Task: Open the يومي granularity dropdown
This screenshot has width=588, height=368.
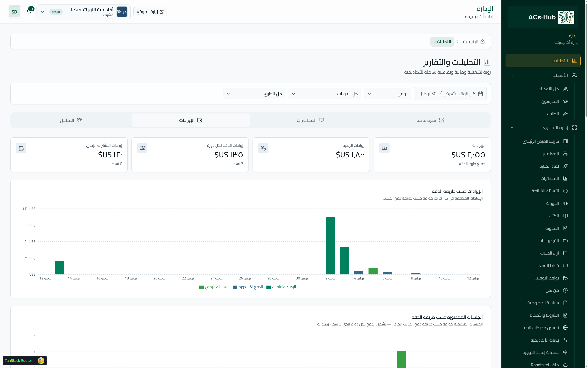Action: (387, 94)
